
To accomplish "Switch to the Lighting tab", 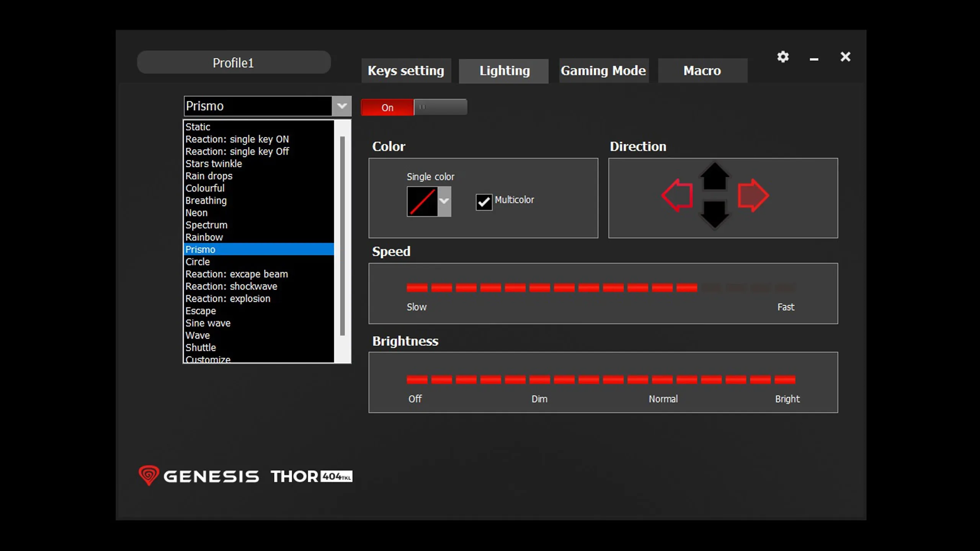I will tap(504, 71).
